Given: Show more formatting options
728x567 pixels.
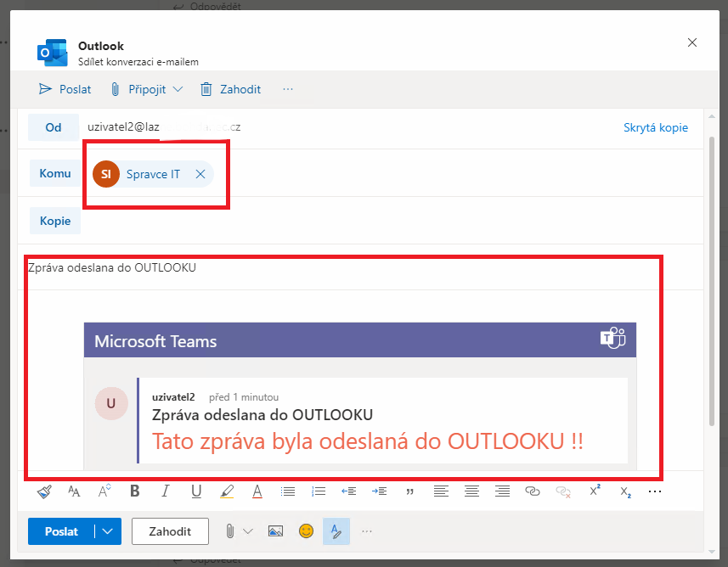Looking at the screenshot, I should tap(655, 491).
